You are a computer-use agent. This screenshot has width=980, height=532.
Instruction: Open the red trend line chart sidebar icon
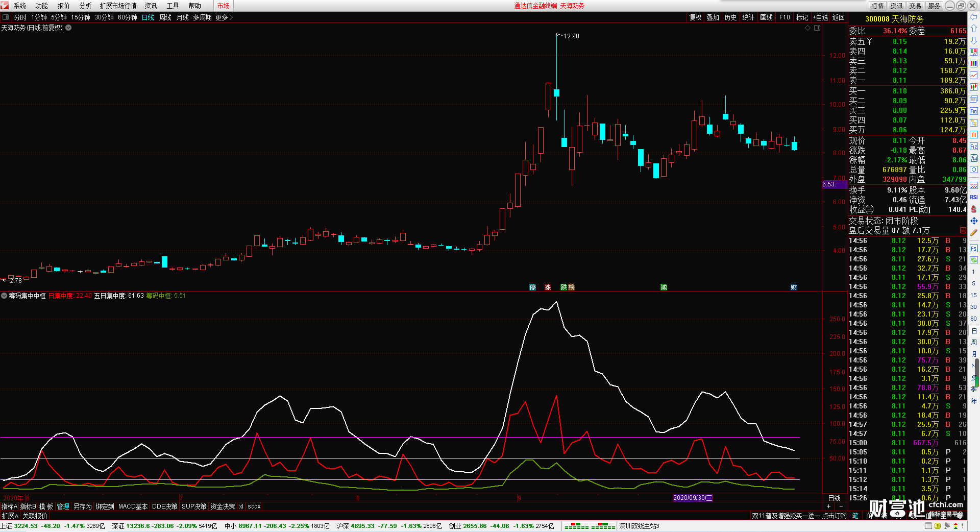[974, 76]
